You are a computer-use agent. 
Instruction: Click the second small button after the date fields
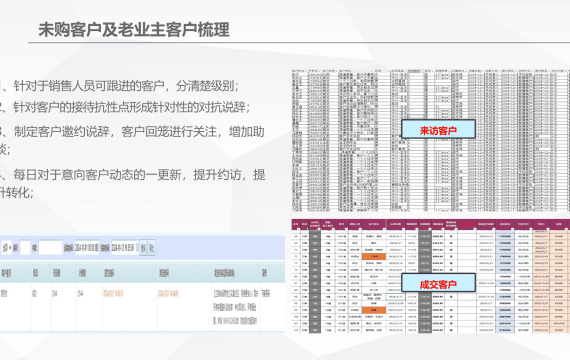tap(151, 248)
